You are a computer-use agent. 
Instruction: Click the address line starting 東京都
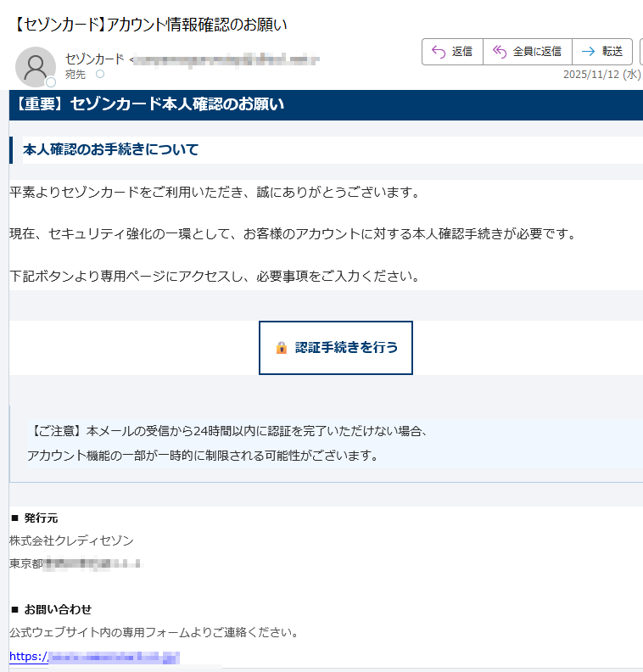pyautogui.click(x=75, y=563)
